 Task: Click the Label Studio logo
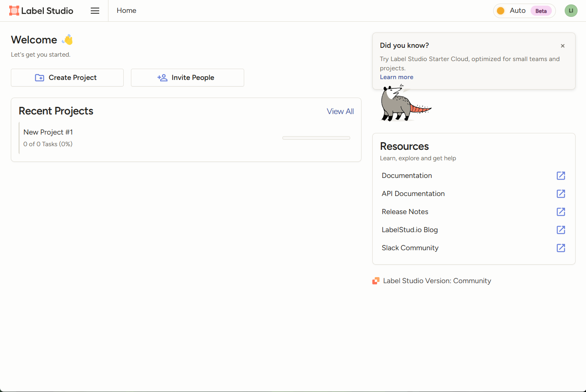click(x=41, y=11)
